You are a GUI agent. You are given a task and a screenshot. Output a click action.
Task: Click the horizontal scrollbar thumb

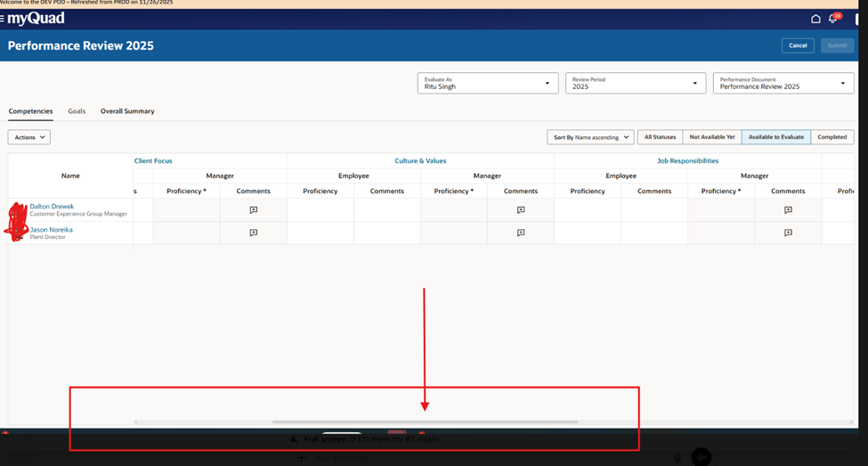426,421
